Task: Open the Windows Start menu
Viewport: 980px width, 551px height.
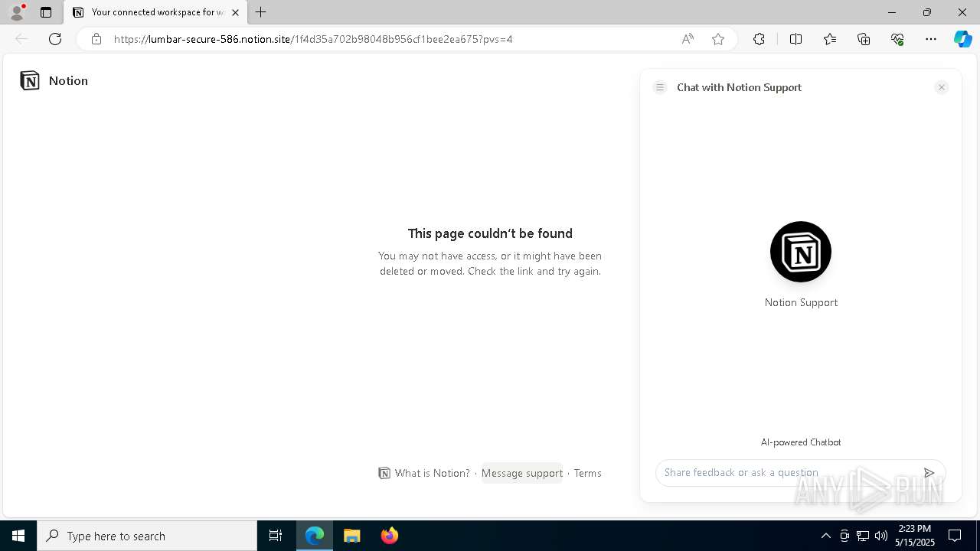Action: point(18,536)
